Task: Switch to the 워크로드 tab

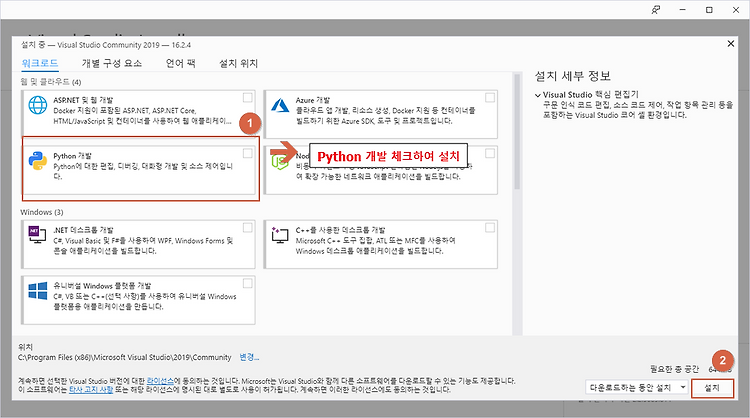Action: tap(40, 63)
